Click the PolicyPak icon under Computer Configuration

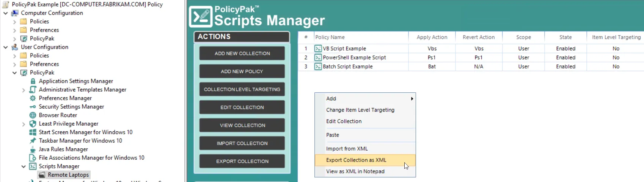pyautogui.click(x=24, y=39)
